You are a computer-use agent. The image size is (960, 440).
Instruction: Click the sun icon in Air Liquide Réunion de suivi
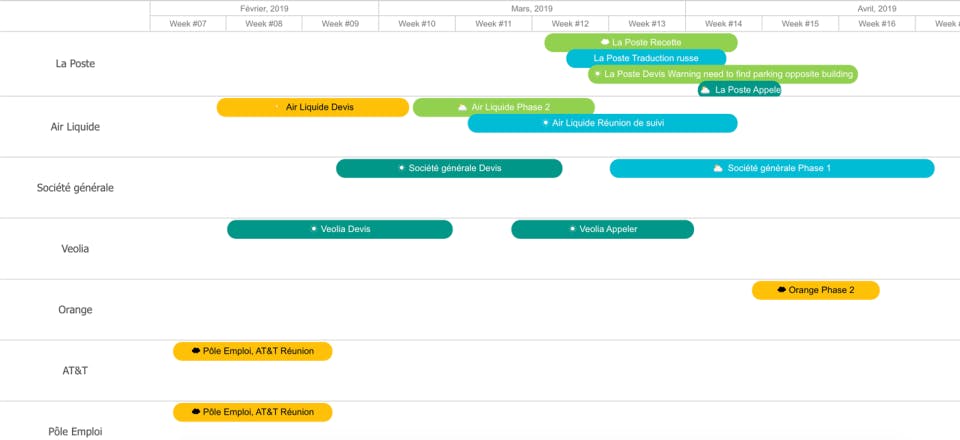546,123
